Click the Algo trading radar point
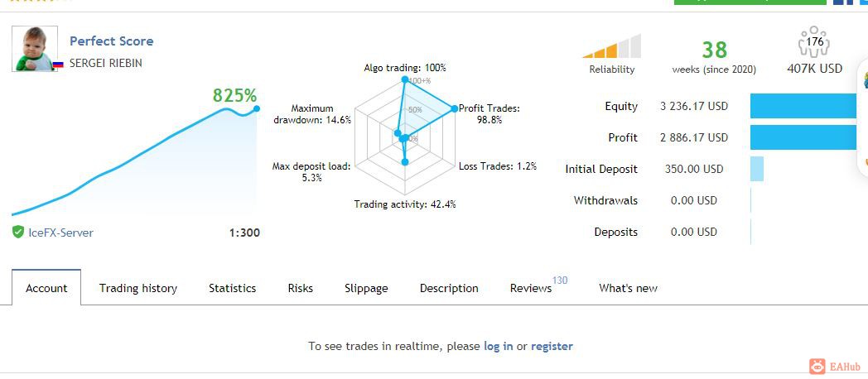The image size is (868, 379). [x=405, y=79]
